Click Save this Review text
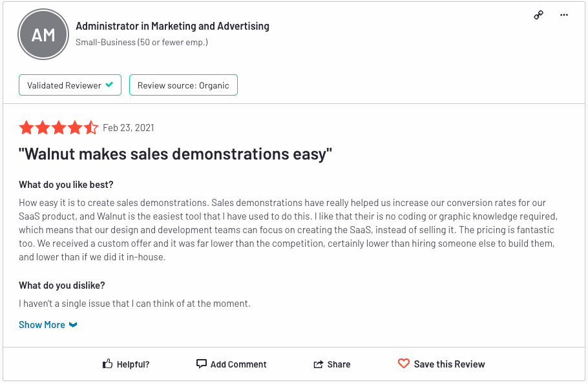The height and width of the screenshot is (383, 588). pos(449,364)
